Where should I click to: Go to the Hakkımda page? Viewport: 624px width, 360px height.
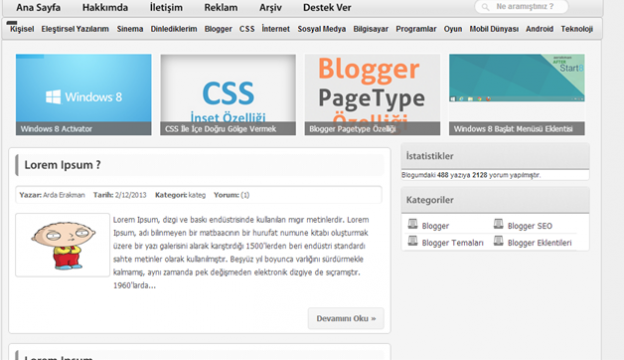point(105,8)
